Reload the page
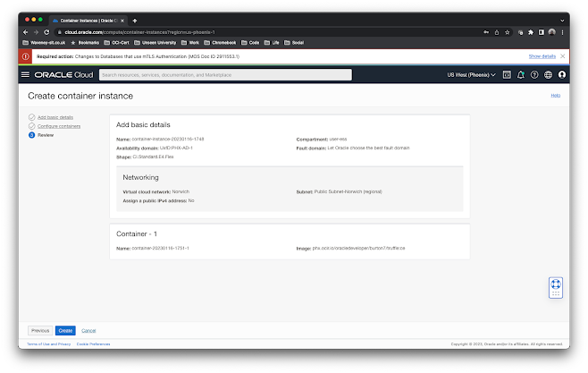 [46, 32]
